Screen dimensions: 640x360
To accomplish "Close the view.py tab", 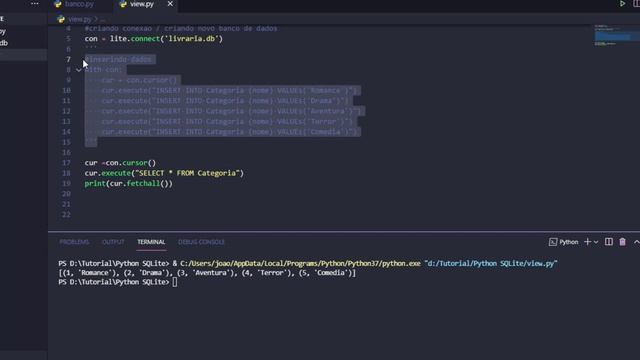I will pyautogui.click(x=170, y=4).
